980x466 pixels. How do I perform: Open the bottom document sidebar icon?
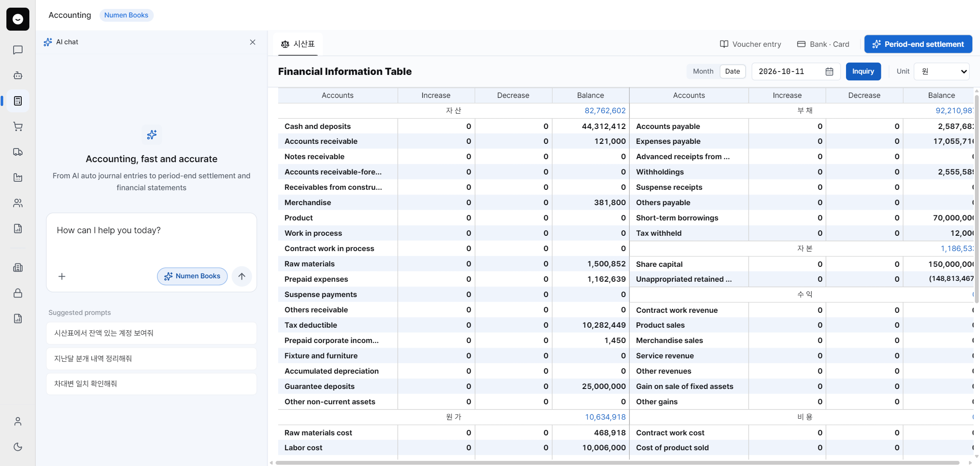point(17,319)
